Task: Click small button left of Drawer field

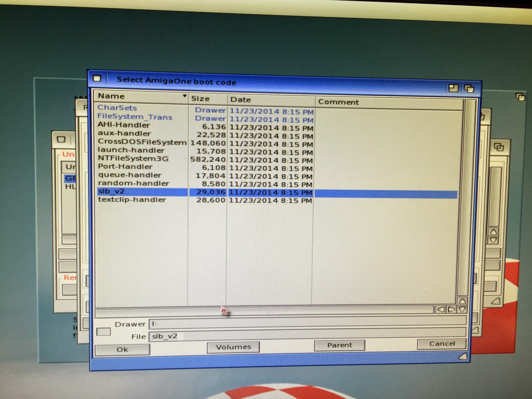Action: click(103, 332)
